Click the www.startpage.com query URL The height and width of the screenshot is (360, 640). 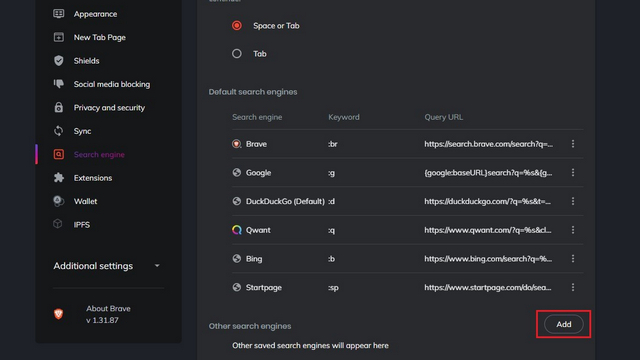click(x=488, y=287)
